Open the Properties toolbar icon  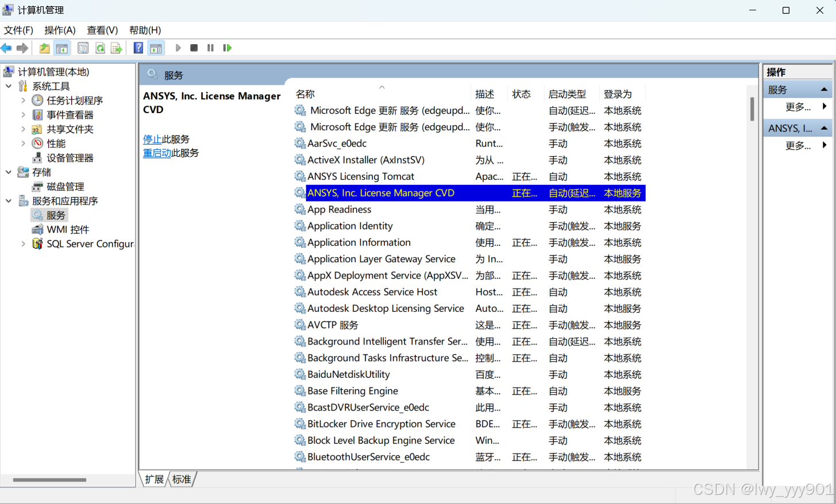(x=83, y=48)
